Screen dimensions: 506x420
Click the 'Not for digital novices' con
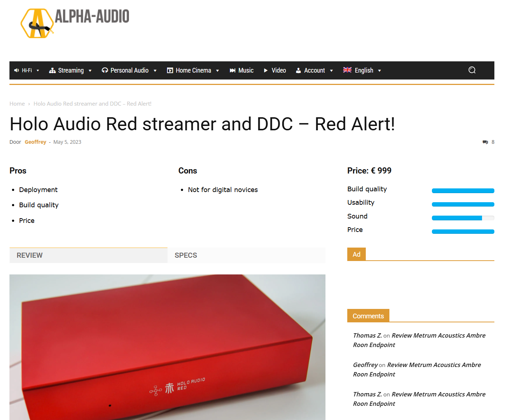pos(223,190)
